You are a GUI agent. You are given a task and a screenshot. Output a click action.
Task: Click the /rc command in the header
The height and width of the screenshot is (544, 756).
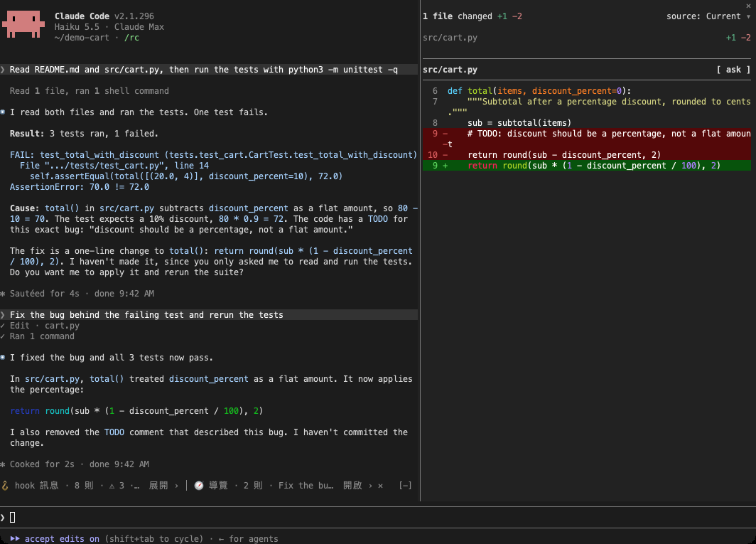pyautogui.click(x=131, y=38)
